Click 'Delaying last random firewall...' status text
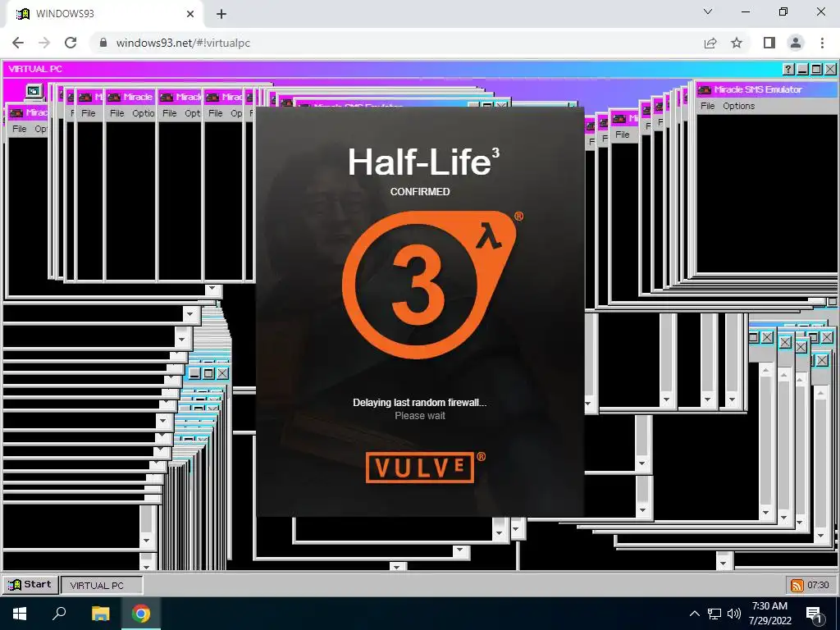The width and height of the screenshot is (840, 630). [419, 402]
